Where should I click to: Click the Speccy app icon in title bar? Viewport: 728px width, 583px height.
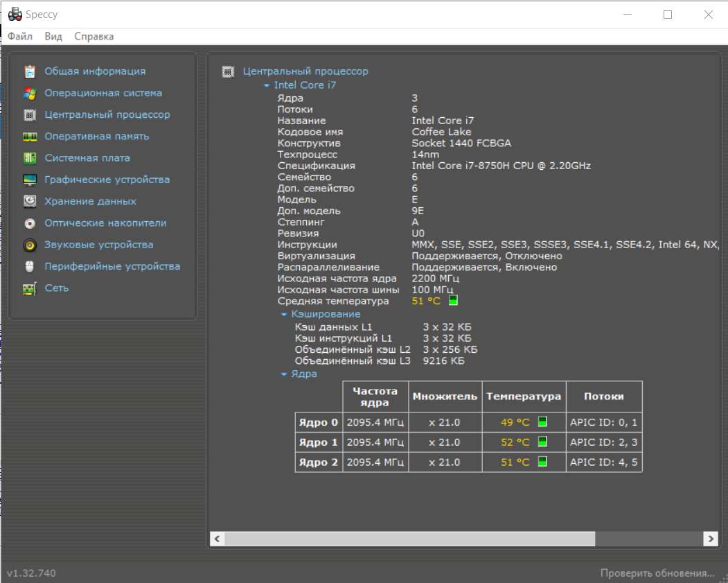15,15
